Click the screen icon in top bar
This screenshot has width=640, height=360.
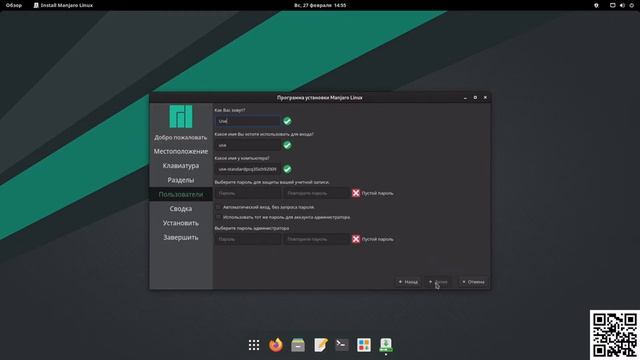613,5
